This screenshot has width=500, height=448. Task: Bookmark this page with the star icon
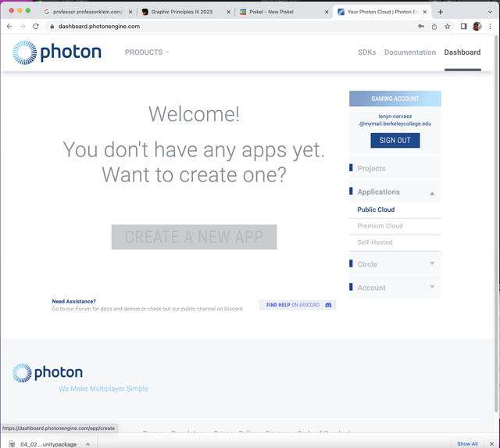coord(448,27)
